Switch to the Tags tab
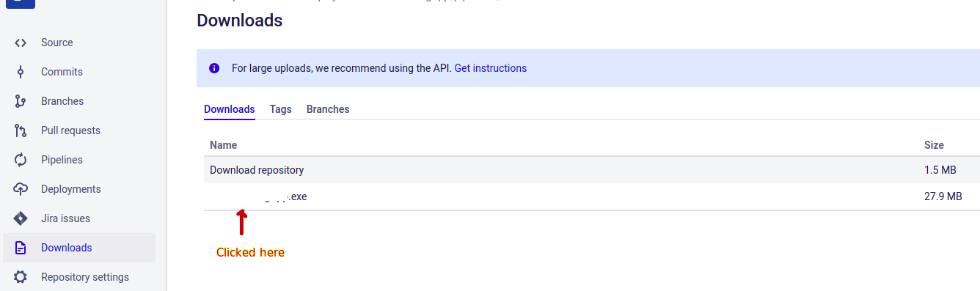The height and width of the screenshot is (291, 980). click(x=281, y=109)
